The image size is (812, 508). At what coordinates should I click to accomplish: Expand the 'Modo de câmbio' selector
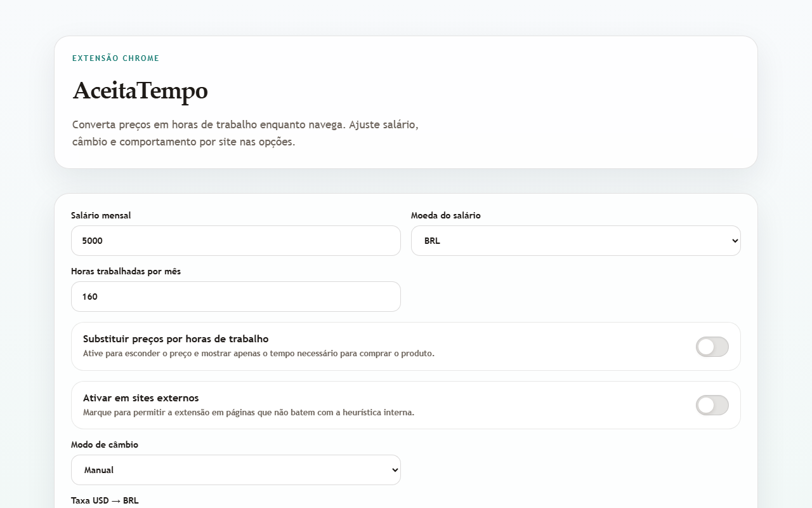235,470
